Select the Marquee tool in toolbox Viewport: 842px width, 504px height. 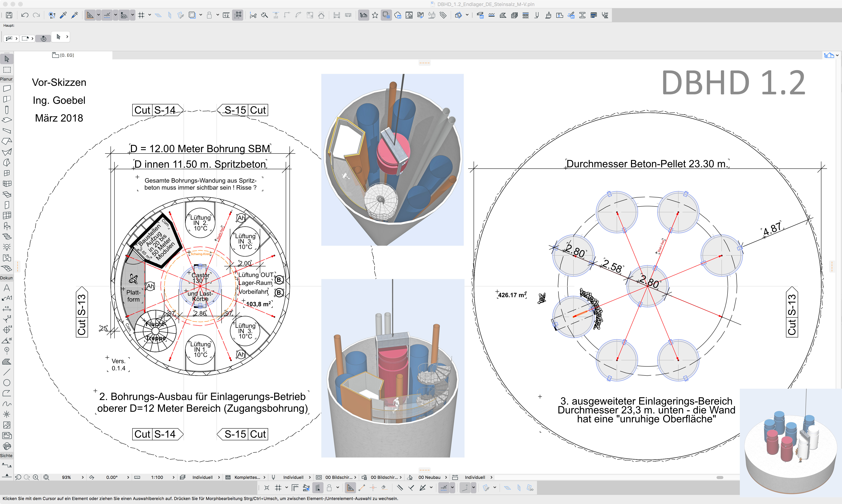(7, 70)
